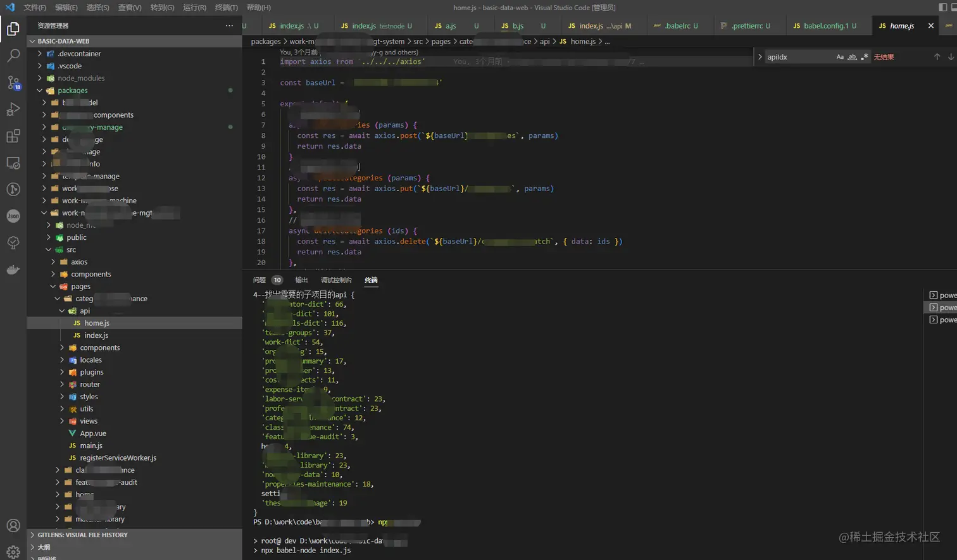Image resolution: width=957 pixels, height=560 pixels.
Task: Click the home.js breadcrumb segment
Action: 583,42
